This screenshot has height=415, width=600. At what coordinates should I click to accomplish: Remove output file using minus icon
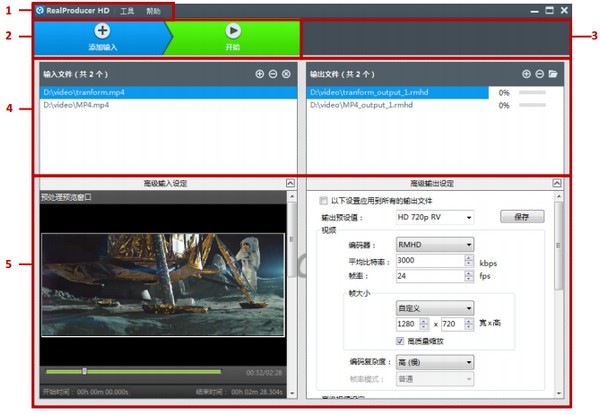point(539,74)
